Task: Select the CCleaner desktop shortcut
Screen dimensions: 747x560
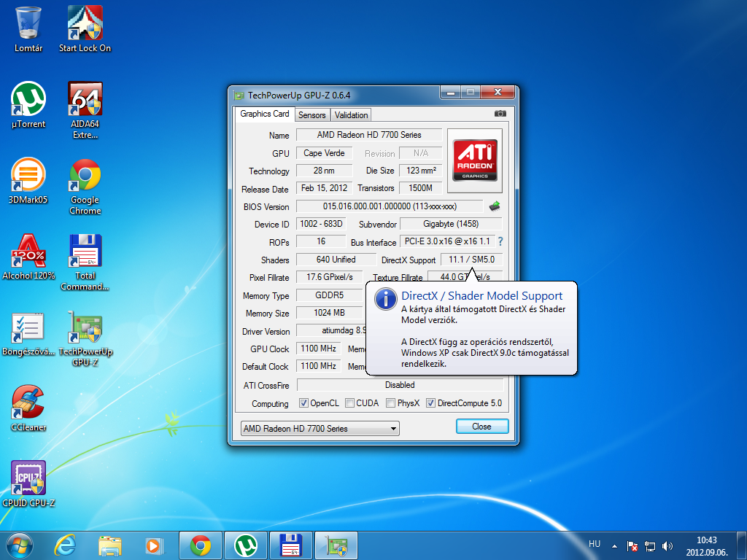Action: tap(28, 408)
